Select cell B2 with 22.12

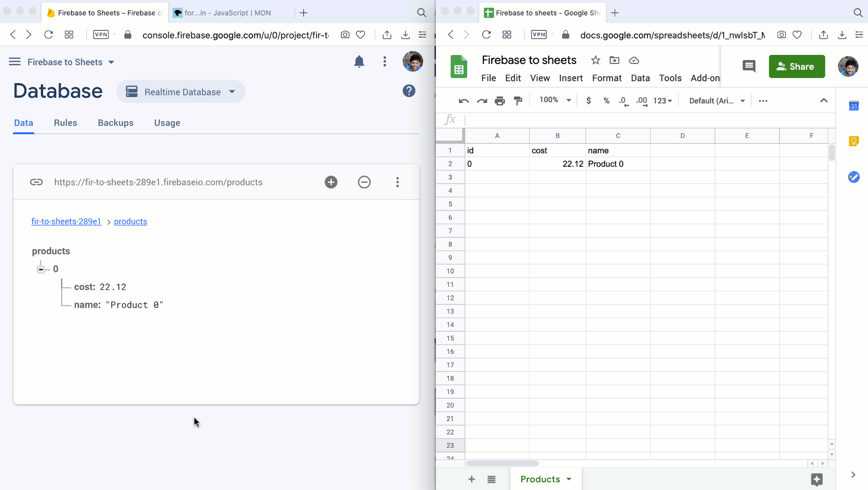coord(557,164)
